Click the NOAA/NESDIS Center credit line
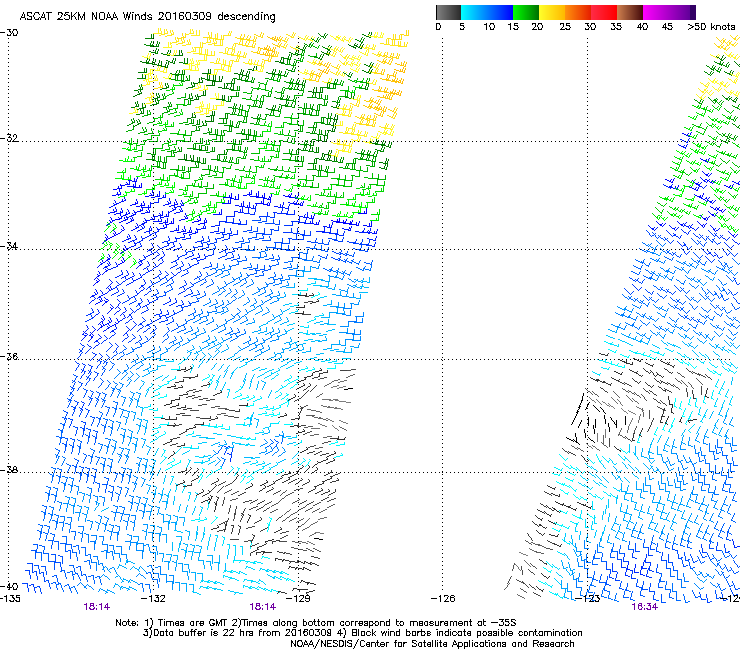The width and height of the screenshot is (740, 650). click(432, 644)
